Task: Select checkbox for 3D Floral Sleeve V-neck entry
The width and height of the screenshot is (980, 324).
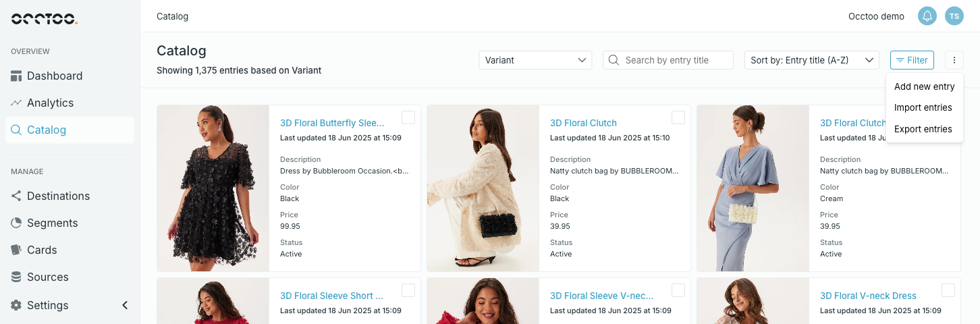Action: (x=678, y=290)
